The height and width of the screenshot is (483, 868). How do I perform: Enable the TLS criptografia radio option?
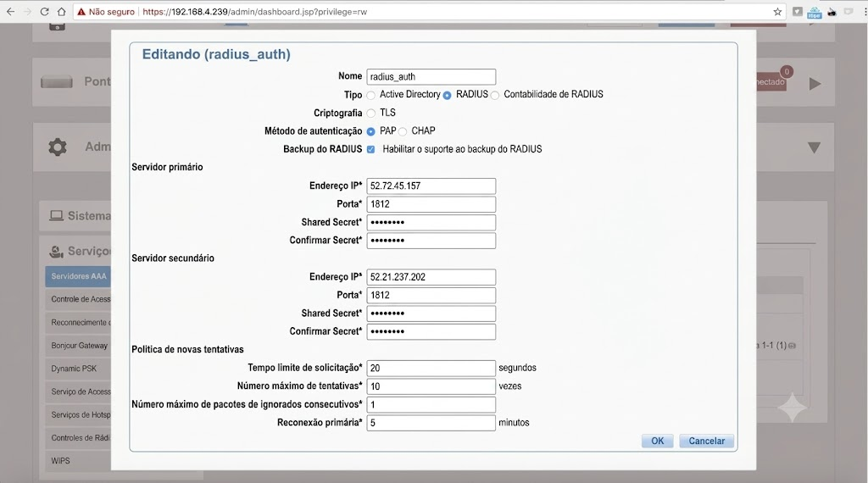click(x=371, y=114)
